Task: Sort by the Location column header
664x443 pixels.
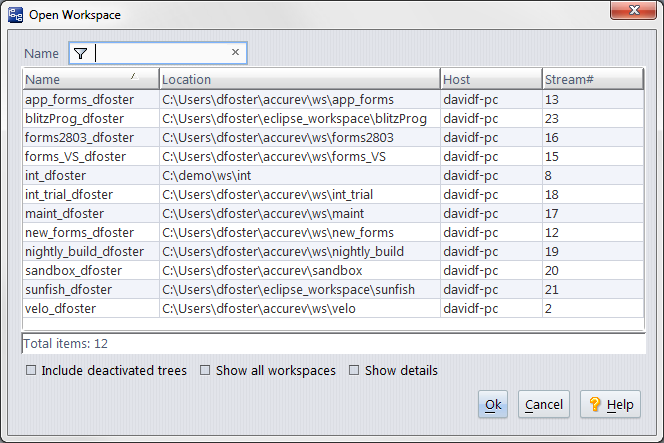Action: [299, 80]
